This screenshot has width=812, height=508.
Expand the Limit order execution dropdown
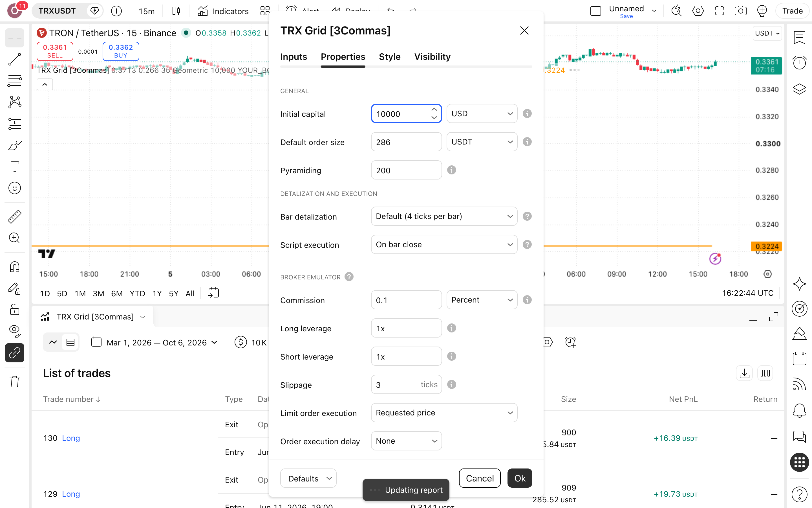(444, 413)
